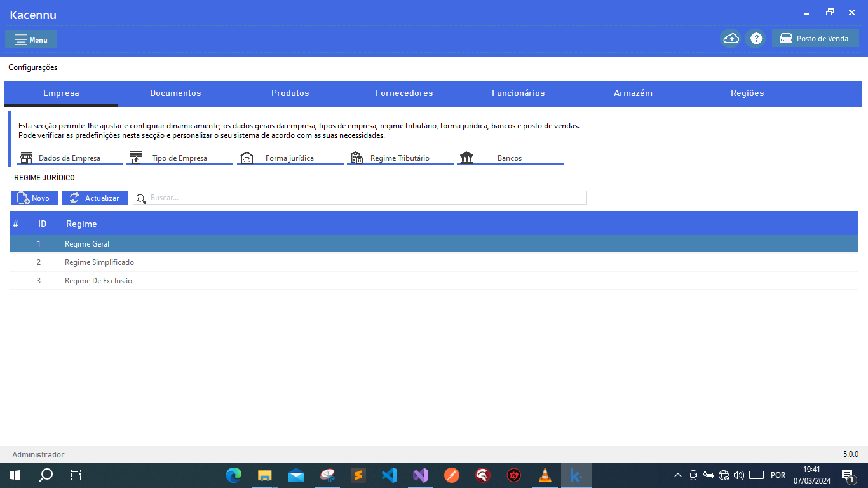Open the hamburger Menu button
868x488 pixels.
point(31,39)
